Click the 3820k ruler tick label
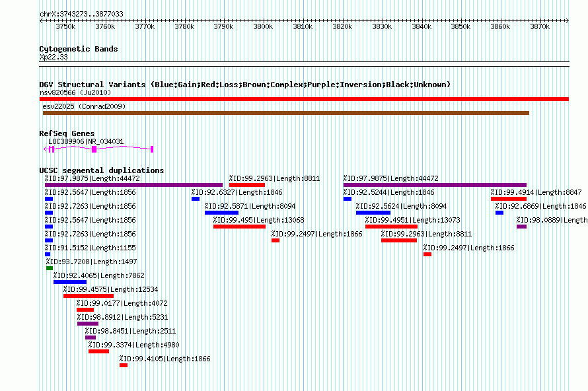The width and height of the screenshot is (588, 391). coord(342,26)
